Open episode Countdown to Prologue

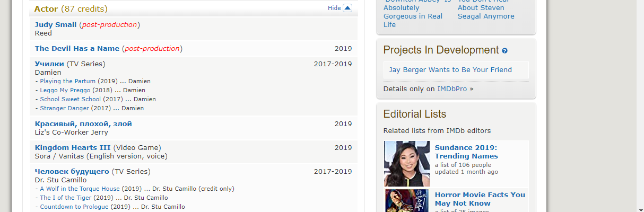(x=74, y=207)
